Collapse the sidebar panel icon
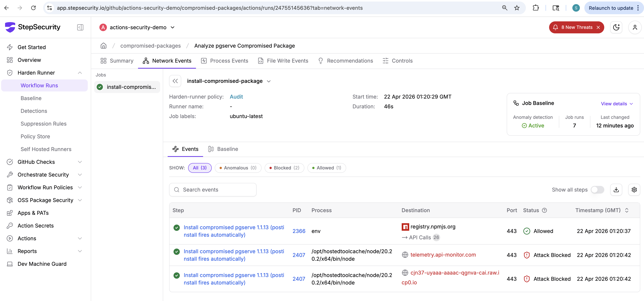Viewport: 644px width, 301px height. [80, 27]
